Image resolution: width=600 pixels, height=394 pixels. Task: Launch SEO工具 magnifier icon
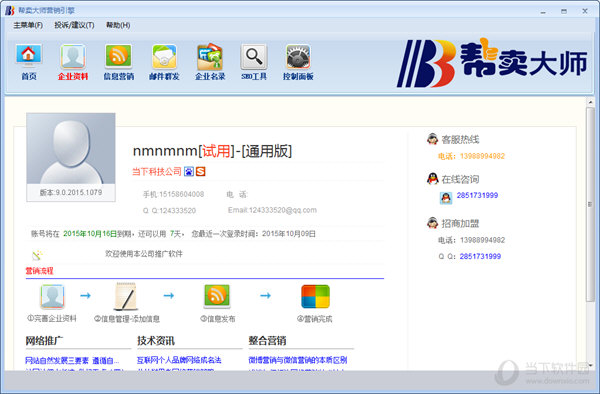point(254,62)
